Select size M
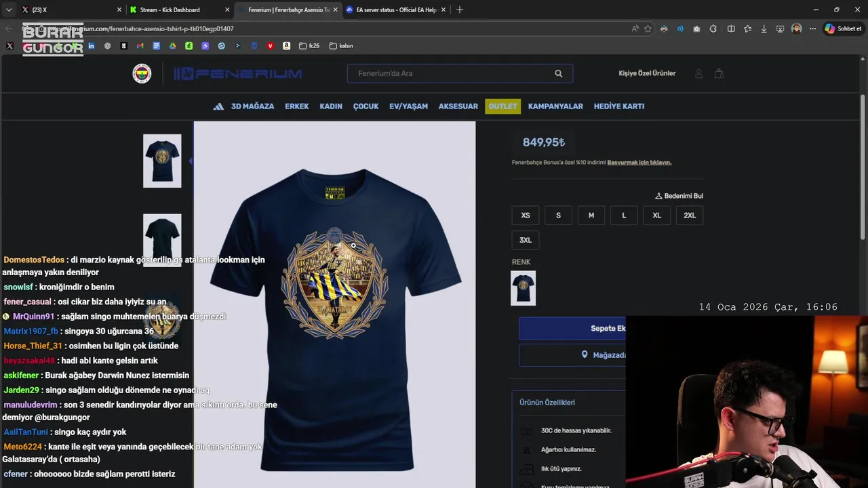868x488 pixels. coord(591,216)
